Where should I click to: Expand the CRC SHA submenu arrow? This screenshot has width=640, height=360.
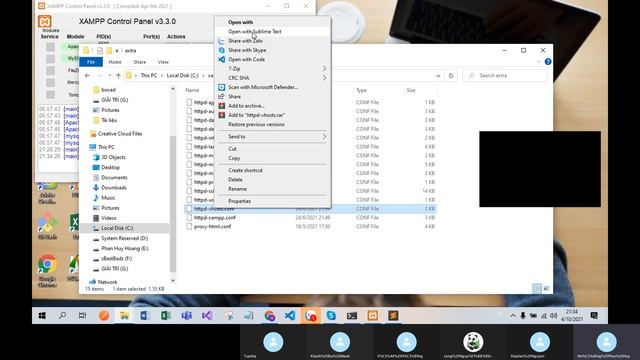click(324, 78)
